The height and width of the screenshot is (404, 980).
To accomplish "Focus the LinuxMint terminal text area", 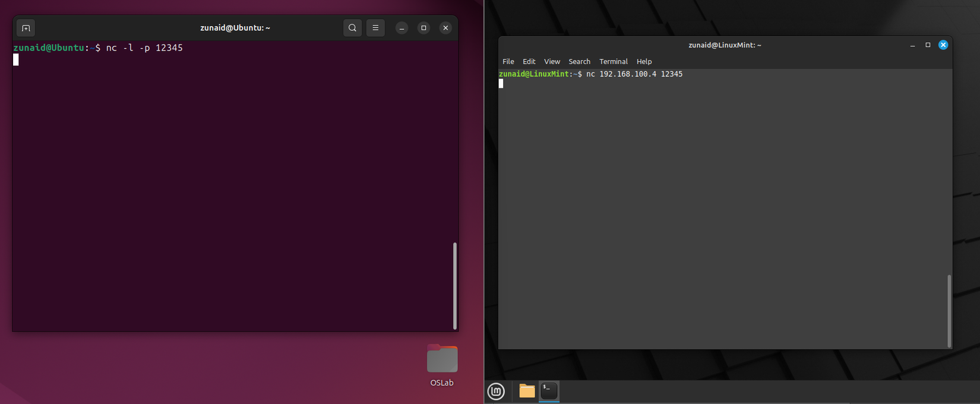I will pyautogui.click(x=722, y=208).
